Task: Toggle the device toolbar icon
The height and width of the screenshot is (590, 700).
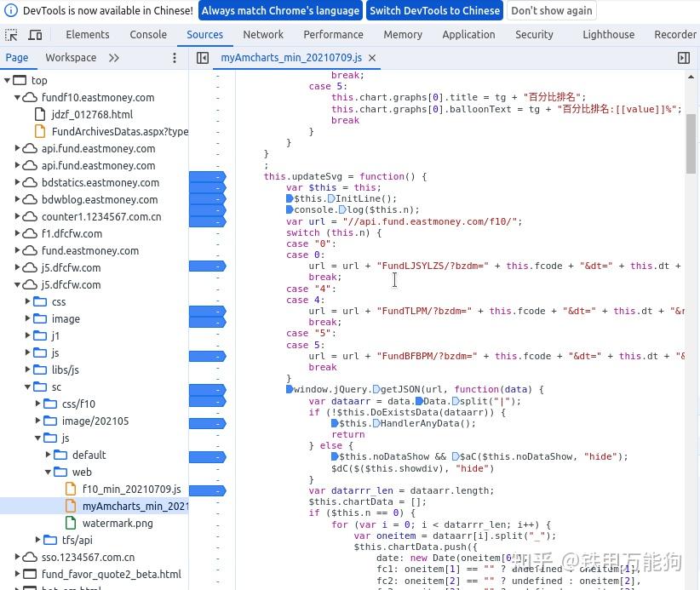Action: point(34,34)
